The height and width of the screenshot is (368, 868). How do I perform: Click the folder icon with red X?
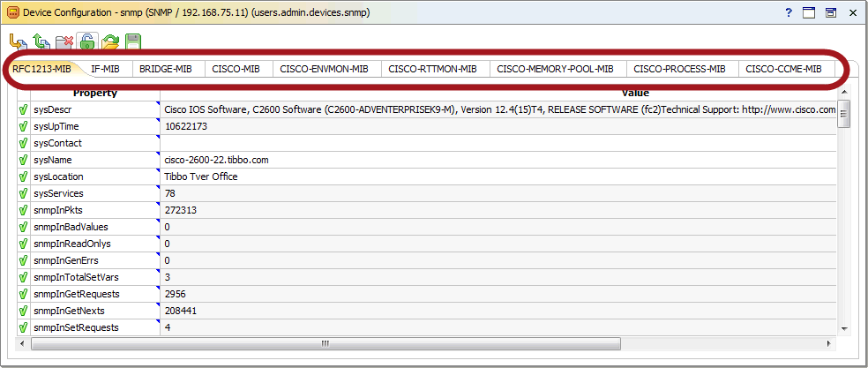tap(64, 42)
